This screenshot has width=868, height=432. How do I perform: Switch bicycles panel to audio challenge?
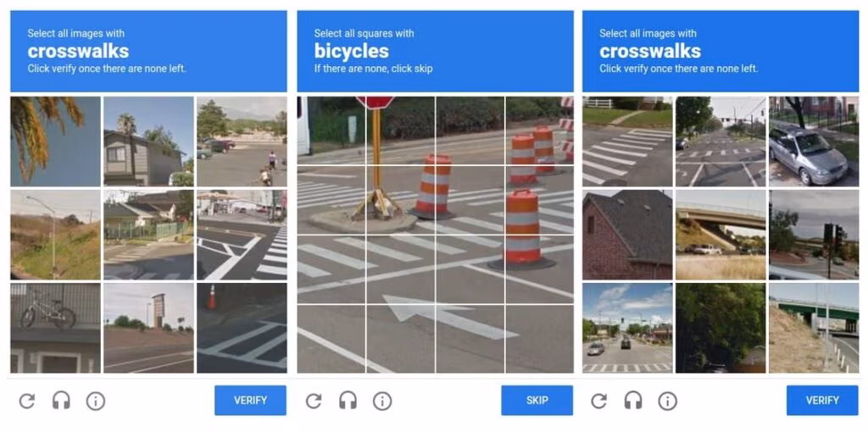[348, 401]
